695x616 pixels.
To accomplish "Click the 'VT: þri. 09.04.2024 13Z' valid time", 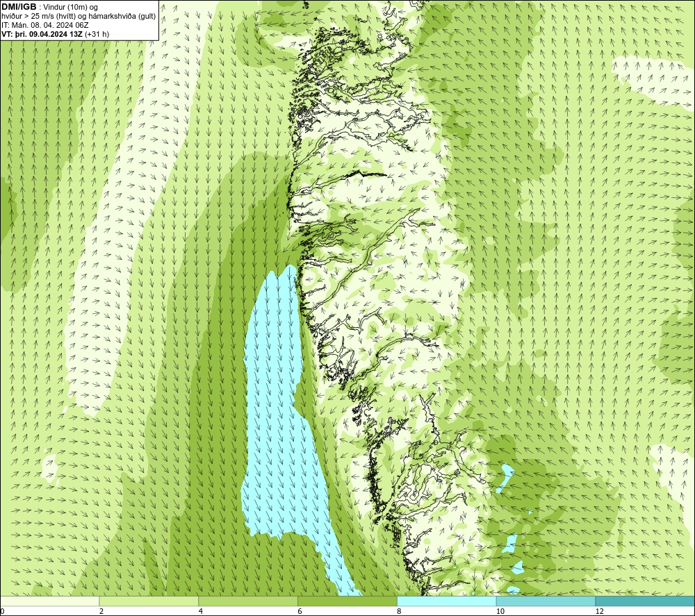I will coord(42,34).
